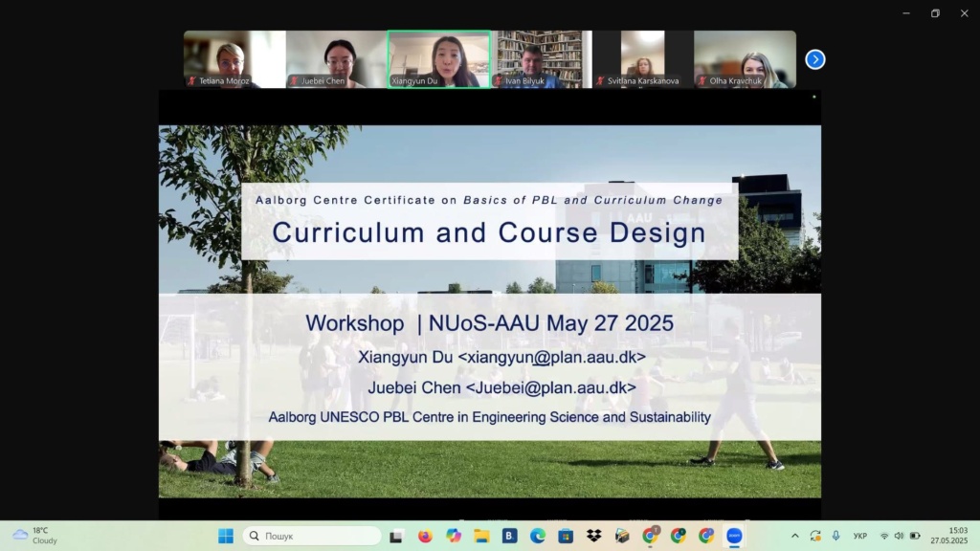Screen dimensions: 980x551
Task: Click xiangyun@plan.aau.dk email on slide
Action: coord(552,358)
